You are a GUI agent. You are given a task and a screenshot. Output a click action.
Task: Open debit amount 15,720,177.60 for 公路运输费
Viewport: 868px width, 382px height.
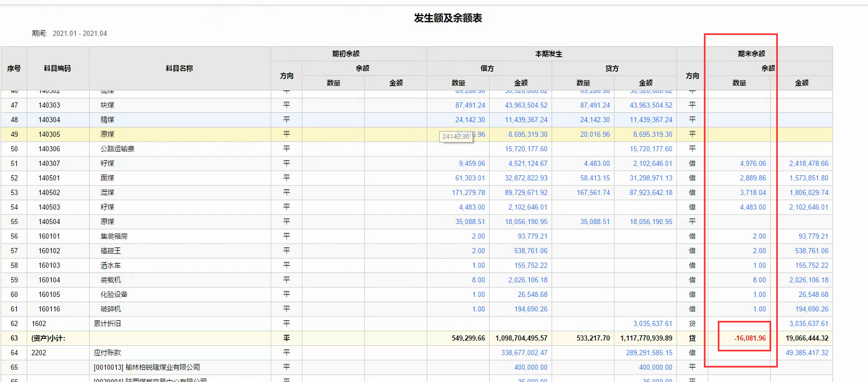click(x=526, y=149)
